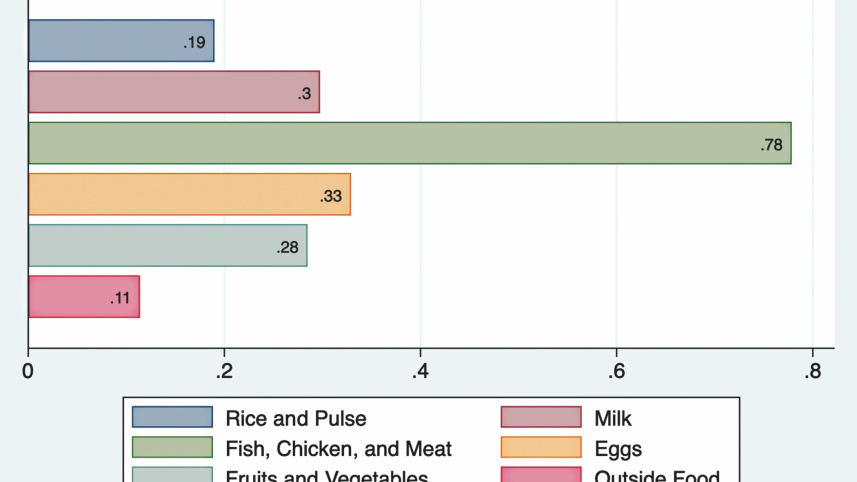The height and width of the screenshot is (482, 857).
Task: Click the .28 value label
Action: coord(288,247)
